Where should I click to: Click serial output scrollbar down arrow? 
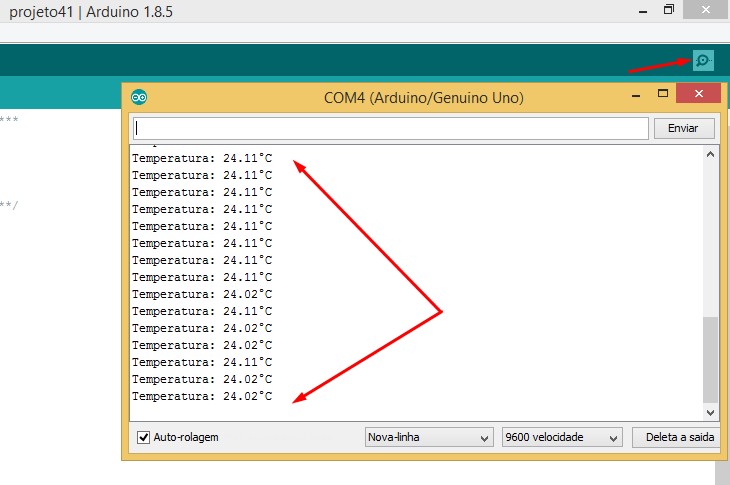coord(711,411)
